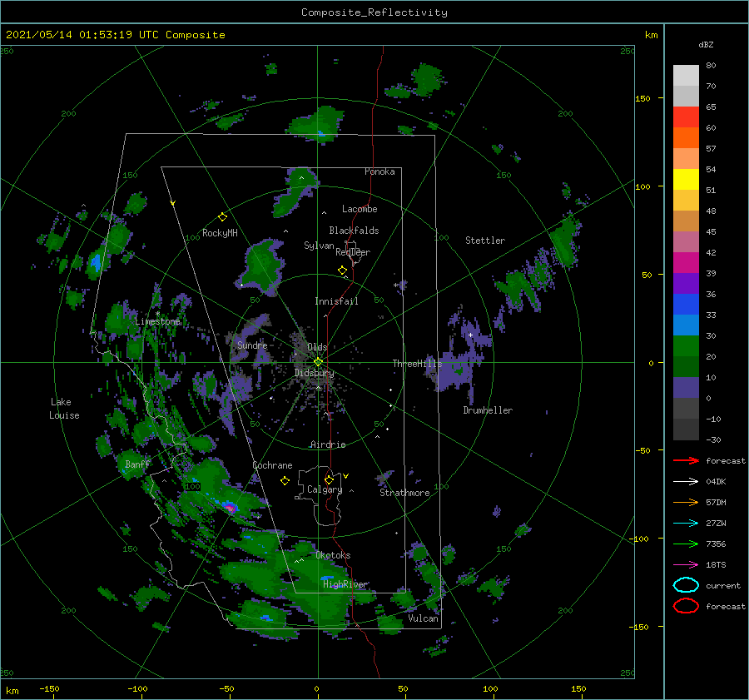Pick the bright yellow 51-54 dBZ swatch

coord(686,180)
